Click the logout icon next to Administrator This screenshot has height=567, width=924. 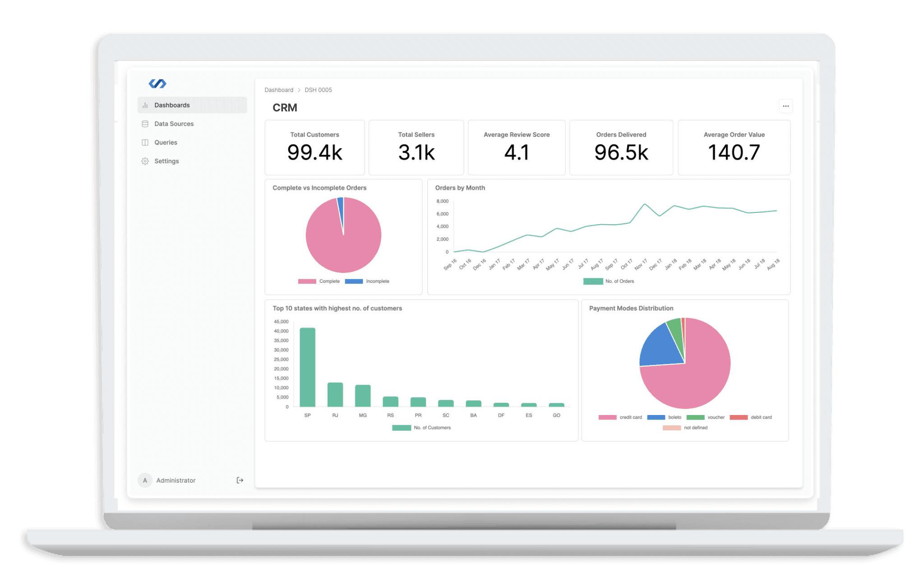pos(240,480)
